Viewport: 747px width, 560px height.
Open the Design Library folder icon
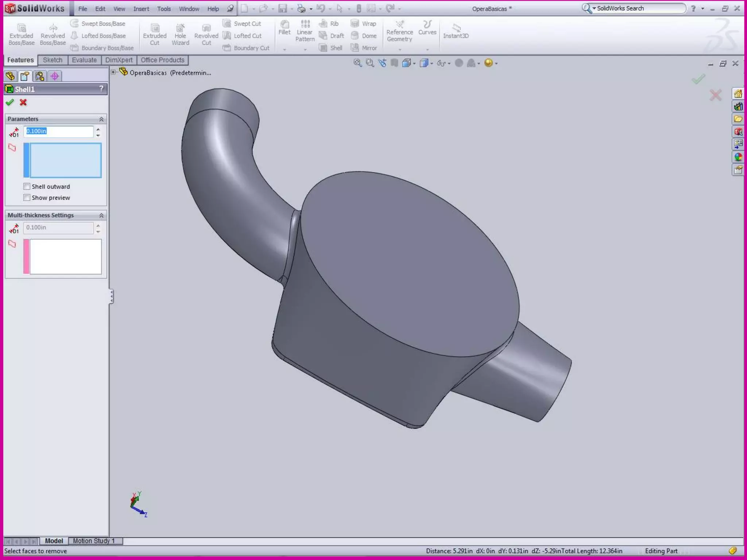(738, 119)
